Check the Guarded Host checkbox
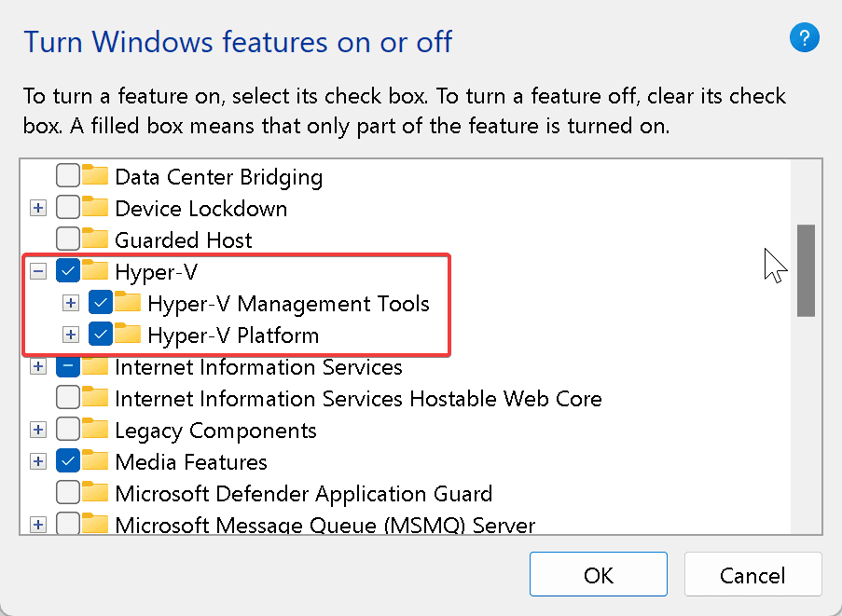 68,239
